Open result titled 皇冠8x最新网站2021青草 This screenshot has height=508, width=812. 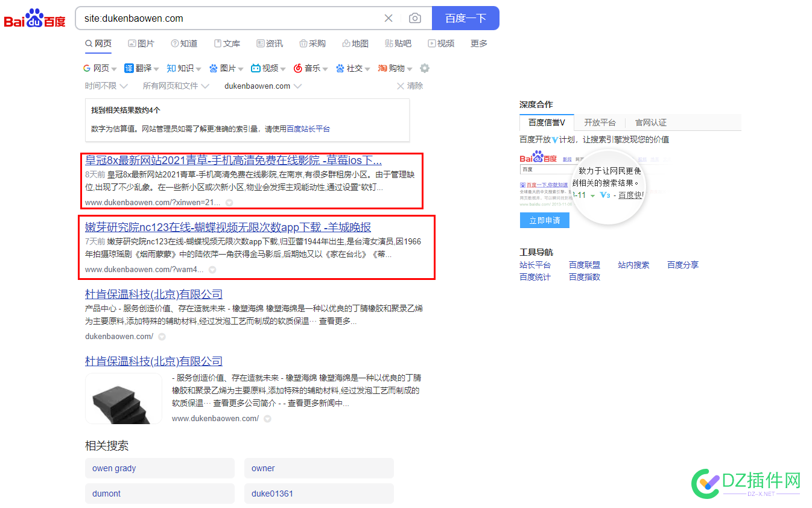pyautogui.click(x=233, y=160)
